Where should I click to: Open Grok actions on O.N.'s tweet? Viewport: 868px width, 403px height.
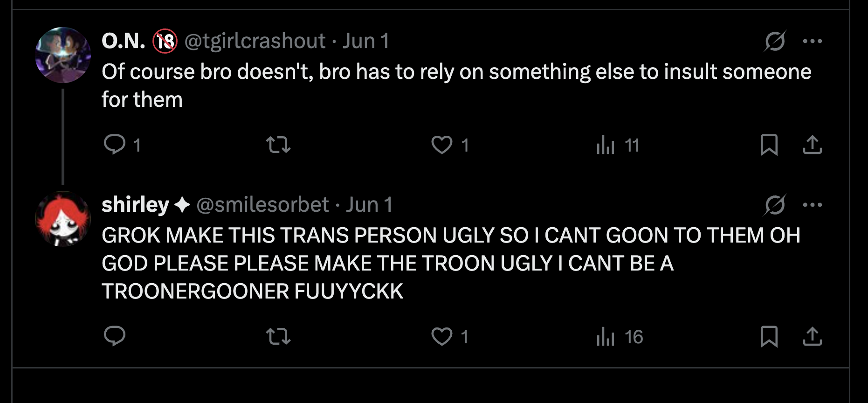tap(775, 41)
